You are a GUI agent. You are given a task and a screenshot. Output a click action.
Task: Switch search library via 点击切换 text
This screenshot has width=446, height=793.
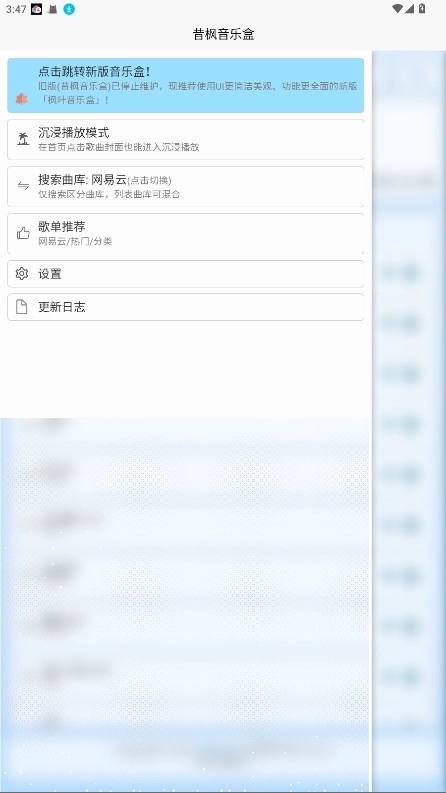(149, 181)
